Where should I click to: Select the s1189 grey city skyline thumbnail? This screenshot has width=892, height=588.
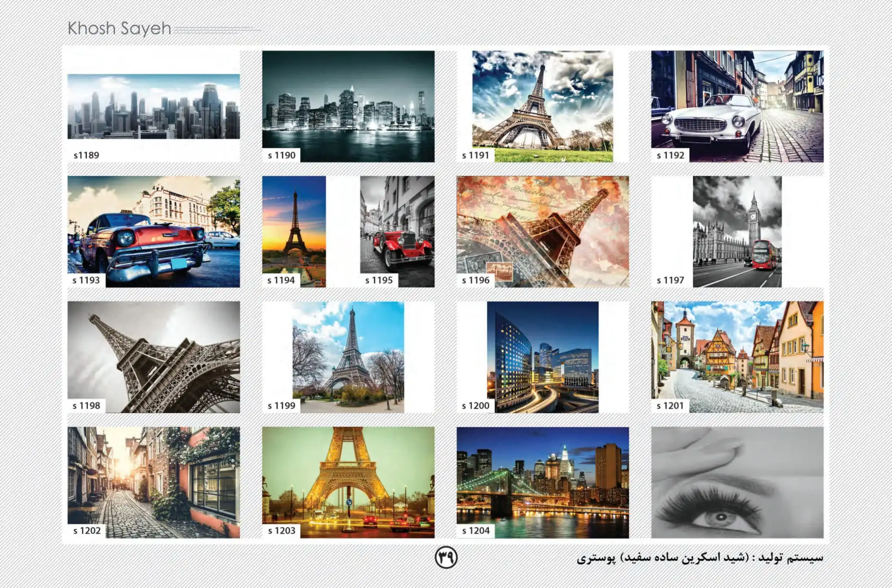tap(153, 106)
